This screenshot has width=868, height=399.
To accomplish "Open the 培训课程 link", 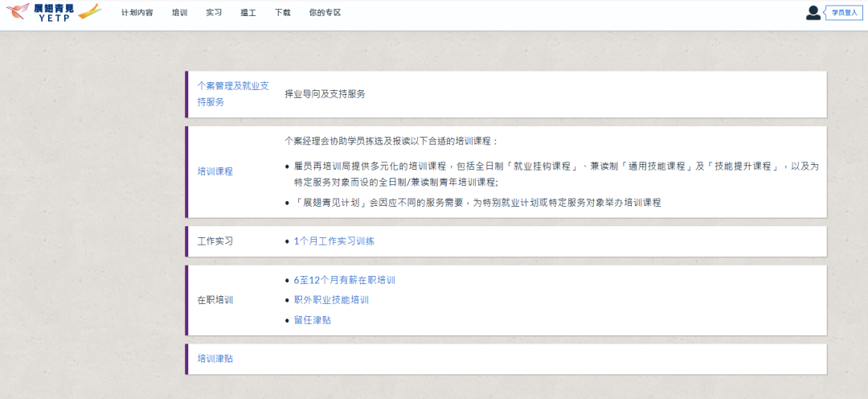I will click(215, 171).
